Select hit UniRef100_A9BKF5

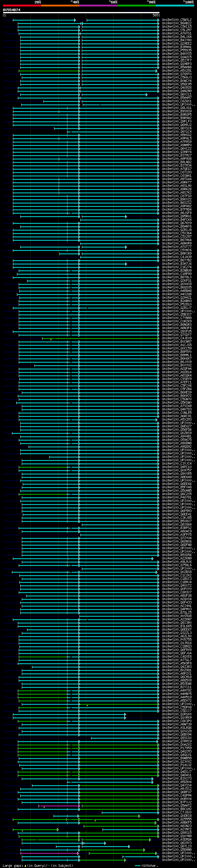coord(177,822)
